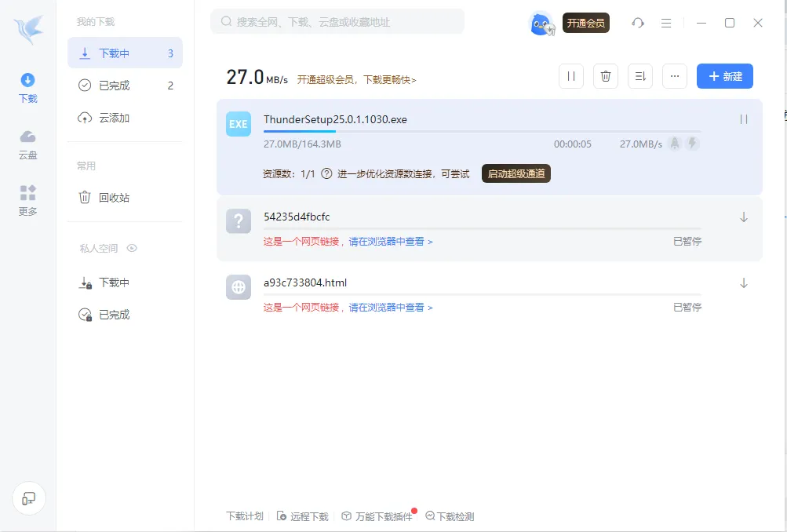Image resolution: width=787 pixels, height=532 pixels.
Task: Resume the 54235d4fbcfc download with arrow
Action: point(744,217)
